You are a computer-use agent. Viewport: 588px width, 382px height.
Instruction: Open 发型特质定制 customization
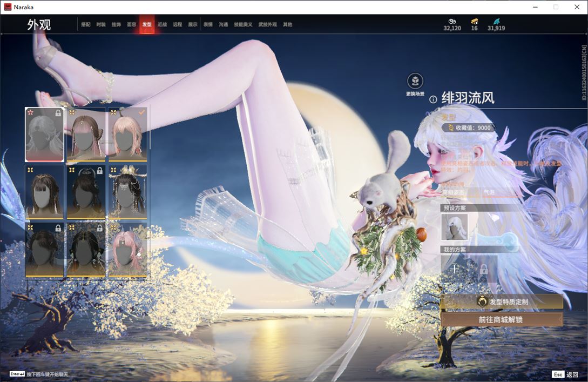click(x=502, y=301)
